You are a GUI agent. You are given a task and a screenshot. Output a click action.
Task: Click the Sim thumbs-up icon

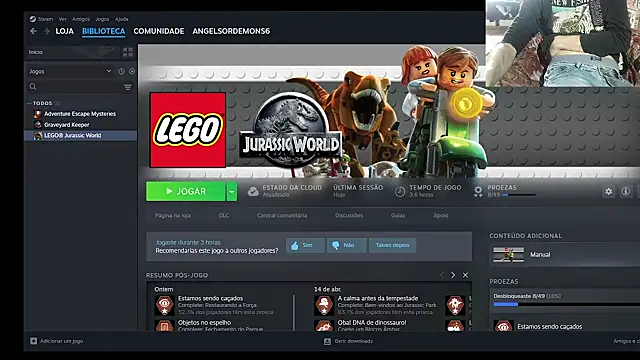[295, 245]
